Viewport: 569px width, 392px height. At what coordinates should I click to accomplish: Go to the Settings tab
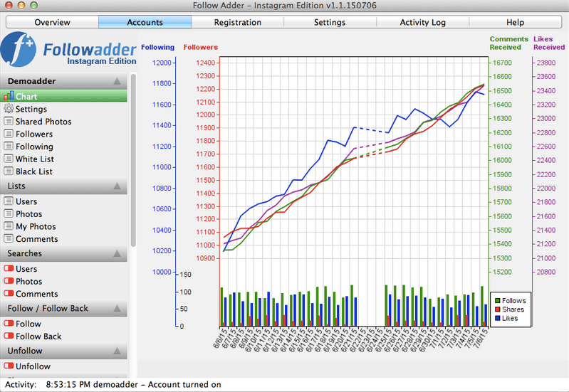click(330, 22)
